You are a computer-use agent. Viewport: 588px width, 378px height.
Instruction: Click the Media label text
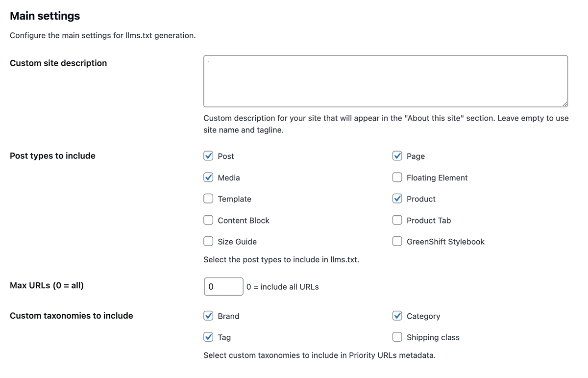coord(229,178)
